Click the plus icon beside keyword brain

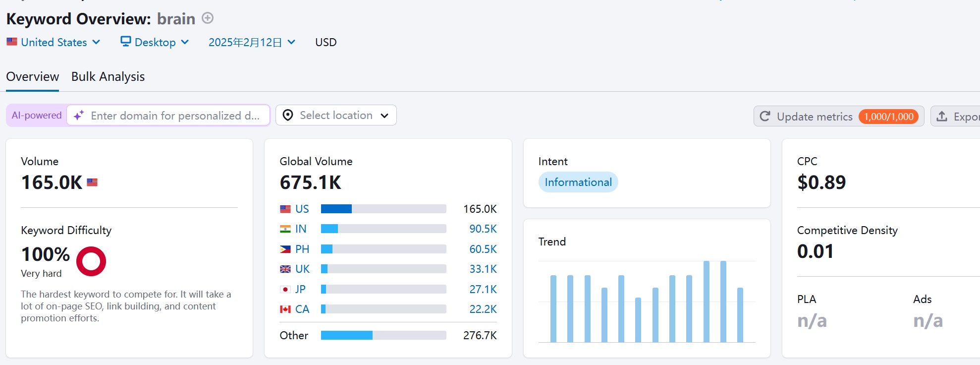point(208,18)
